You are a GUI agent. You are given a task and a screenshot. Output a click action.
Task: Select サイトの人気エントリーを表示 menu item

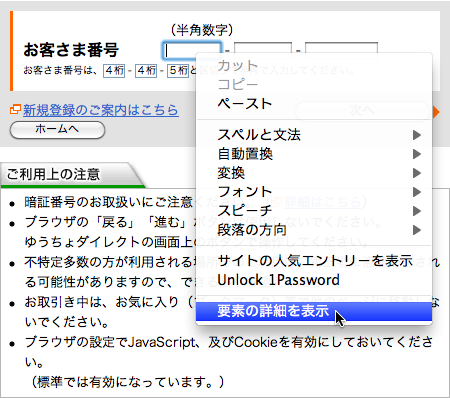[313, 261]
